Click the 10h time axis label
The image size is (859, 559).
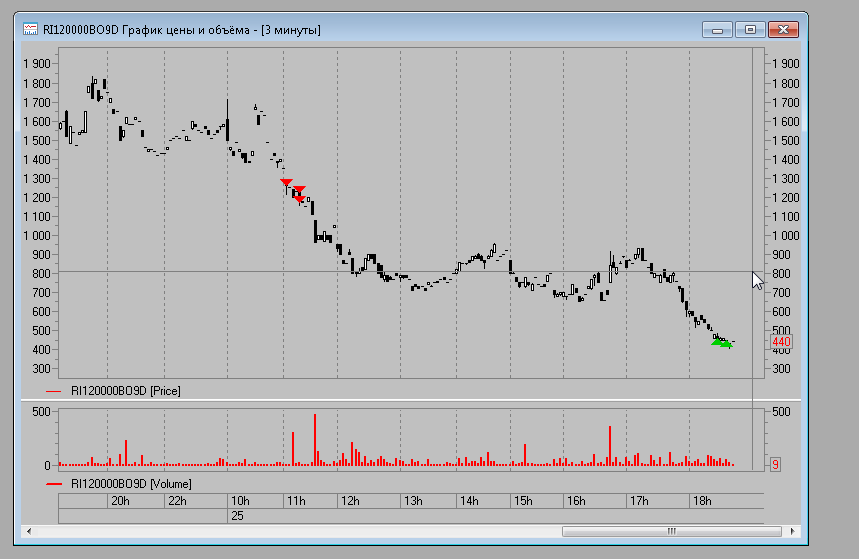[240, 501]
